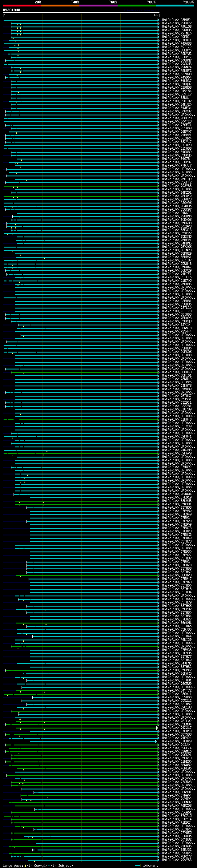The image size is (197, 868).
Task: Select the UniRef100_C7E8X9 label
Action: (x=177, y=741)
